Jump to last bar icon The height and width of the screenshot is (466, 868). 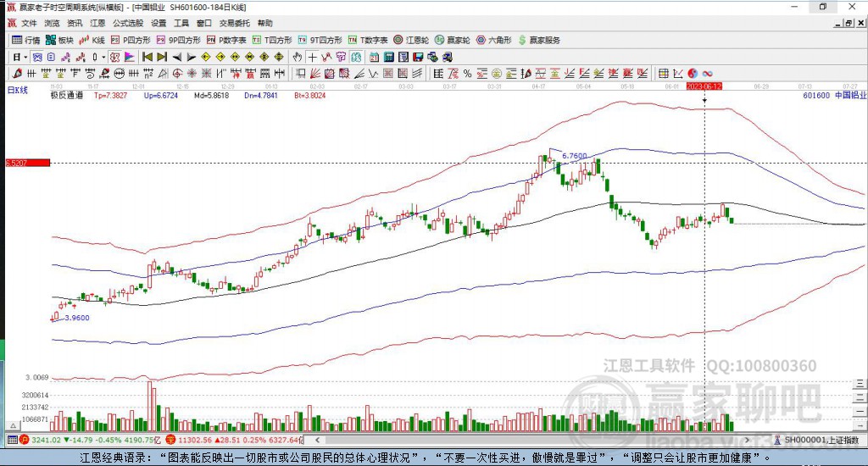coord(162,57)
